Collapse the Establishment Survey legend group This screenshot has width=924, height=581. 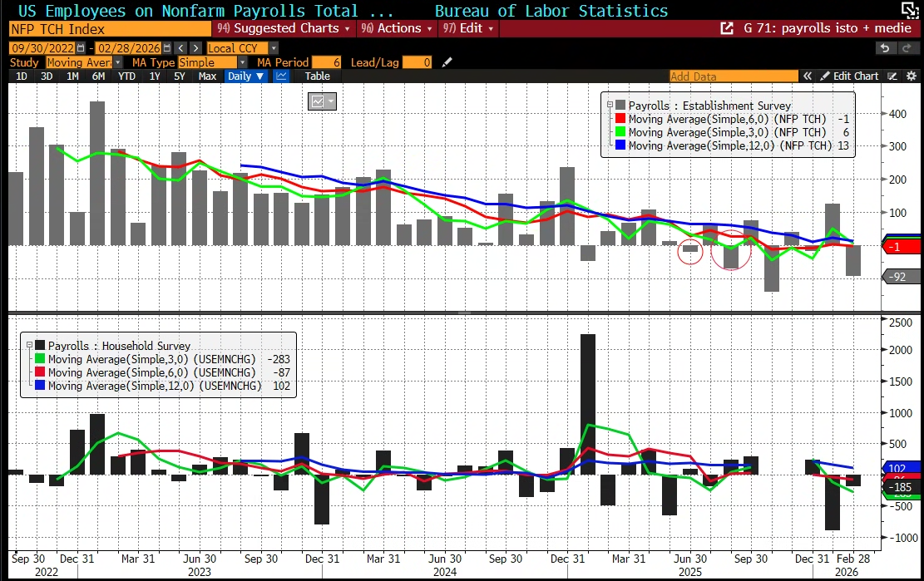(610, 106)
